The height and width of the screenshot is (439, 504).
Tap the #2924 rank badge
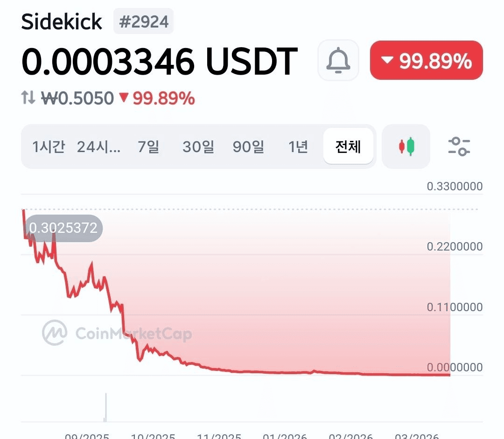pyautogui.click(x=143, y=22)
